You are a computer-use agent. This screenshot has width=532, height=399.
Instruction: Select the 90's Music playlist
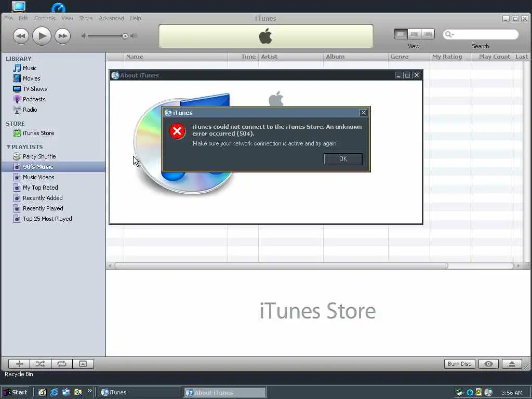[54, 167]
